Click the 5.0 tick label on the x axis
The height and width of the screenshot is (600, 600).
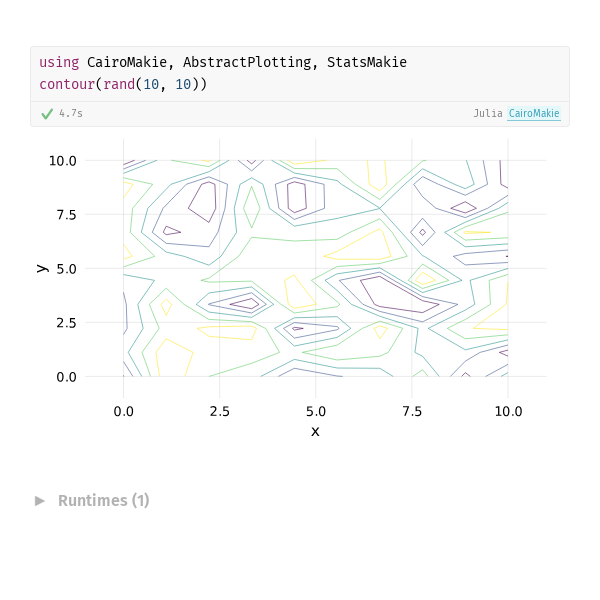(x=316, y=411)
